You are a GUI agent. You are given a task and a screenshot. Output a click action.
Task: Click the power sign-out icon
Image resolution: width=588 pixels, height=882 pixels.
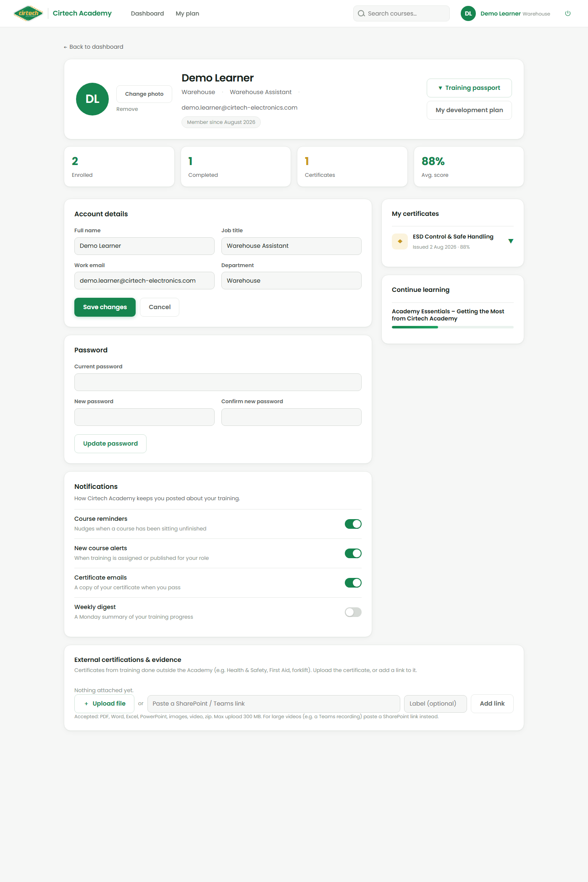point(568,13)
